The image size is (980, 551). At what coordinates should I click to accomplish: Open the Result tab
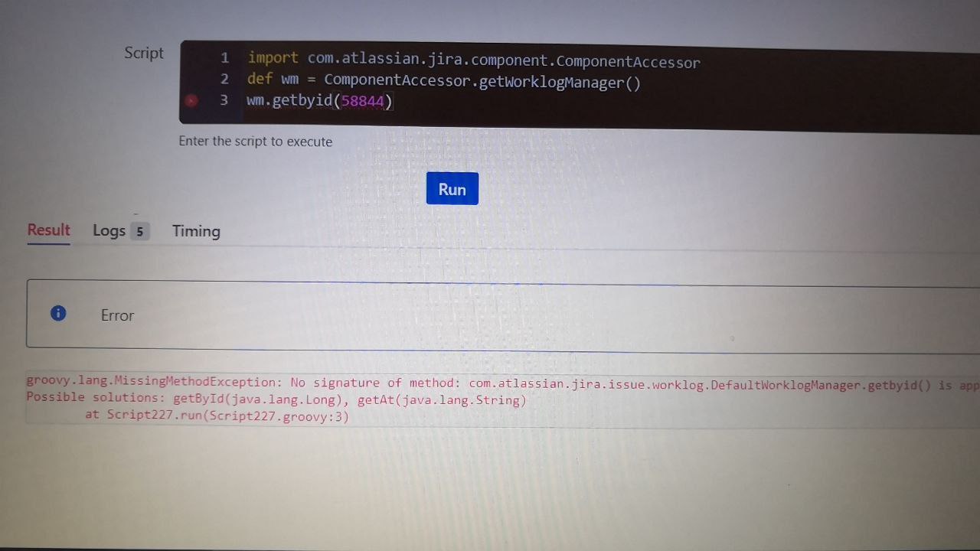pos(49,230)
